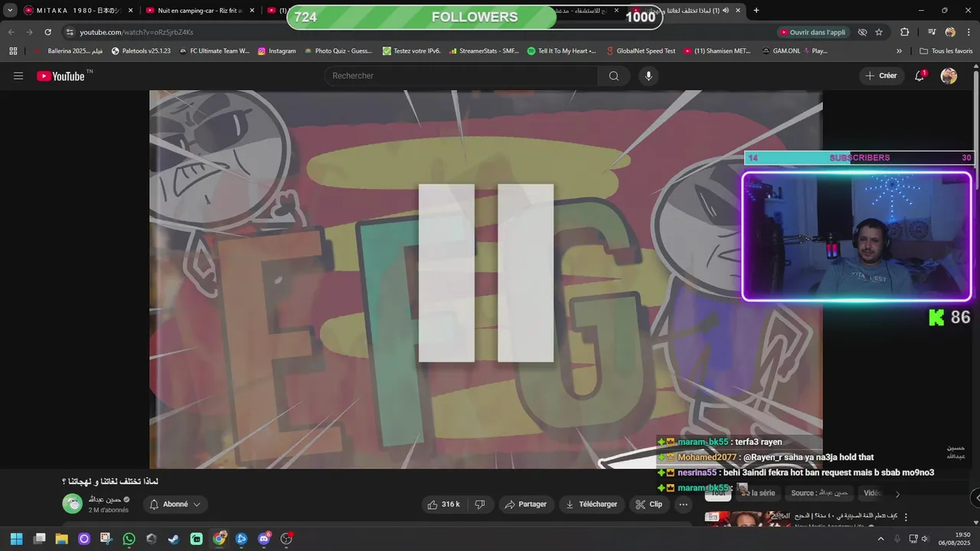Open the Chrome extensions puzzle icon
Screen dimensions: 980x551
point(905,32)
